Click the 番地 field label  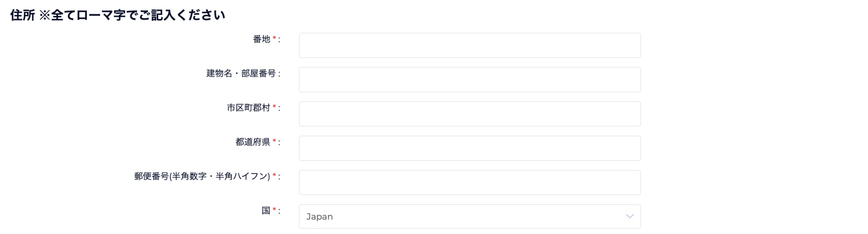click(261, 39)
